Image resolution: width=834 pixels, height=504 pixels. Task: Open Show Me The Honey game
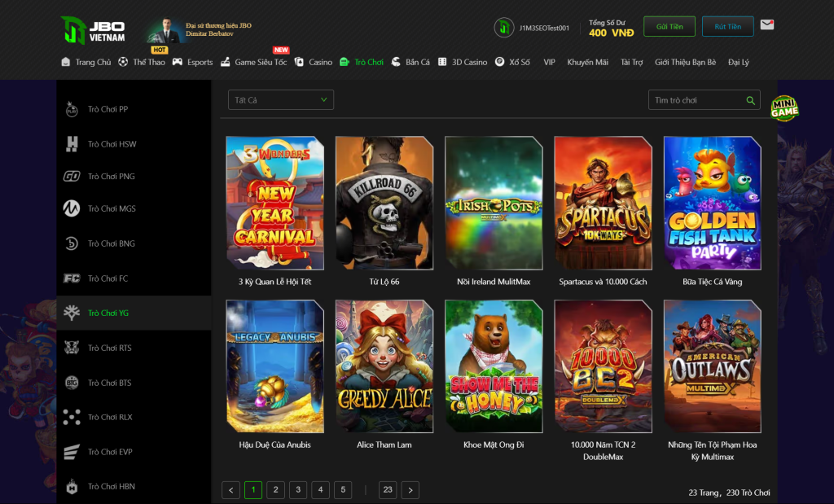pos(494,366)
